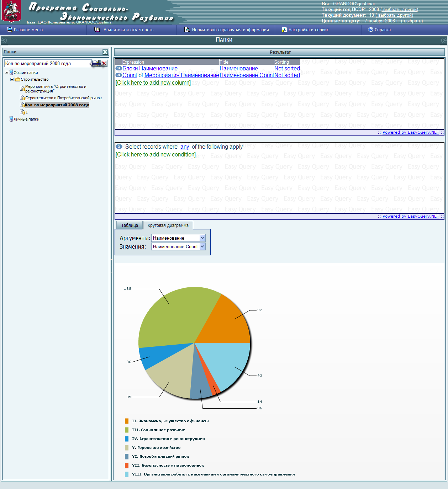Select the Строительство folder label
This screenshot has height=489, width=448.
(35, 79)
